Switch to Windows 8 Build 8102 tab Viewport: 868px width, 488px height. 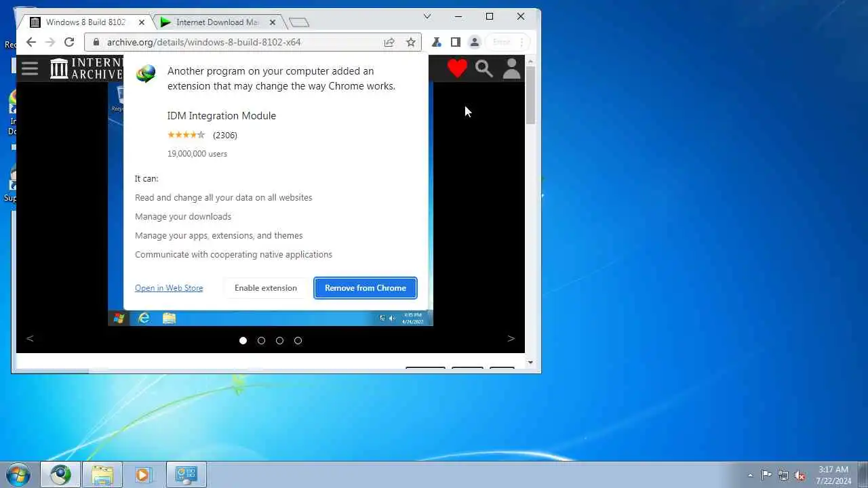click(x=87, y=22)
